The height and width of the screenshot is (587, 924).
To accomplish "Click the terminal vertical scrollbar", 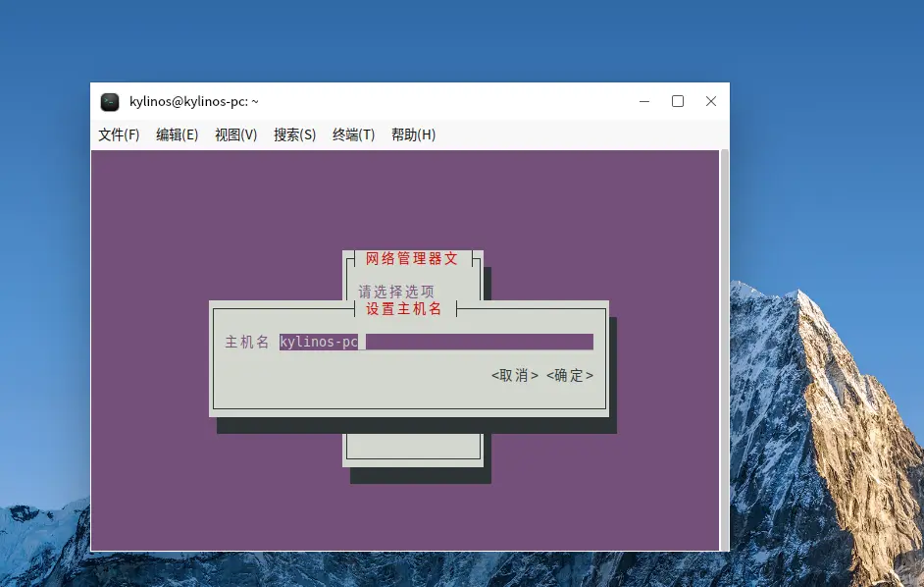I will pyautogui.click(x=724, y=350).
